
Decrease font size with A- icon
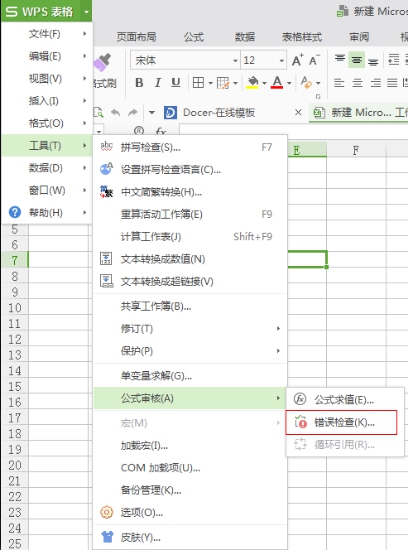click(x=314, y=60)
